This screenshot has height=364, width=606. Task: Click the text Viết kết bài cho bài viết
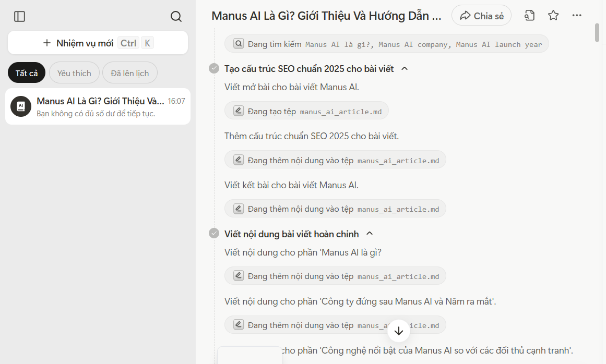pos(291,185)
